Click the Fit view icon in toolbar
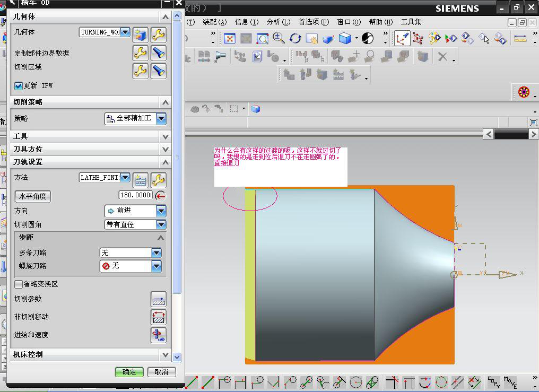Screen dimensions: 539x392 click(229, 39)
